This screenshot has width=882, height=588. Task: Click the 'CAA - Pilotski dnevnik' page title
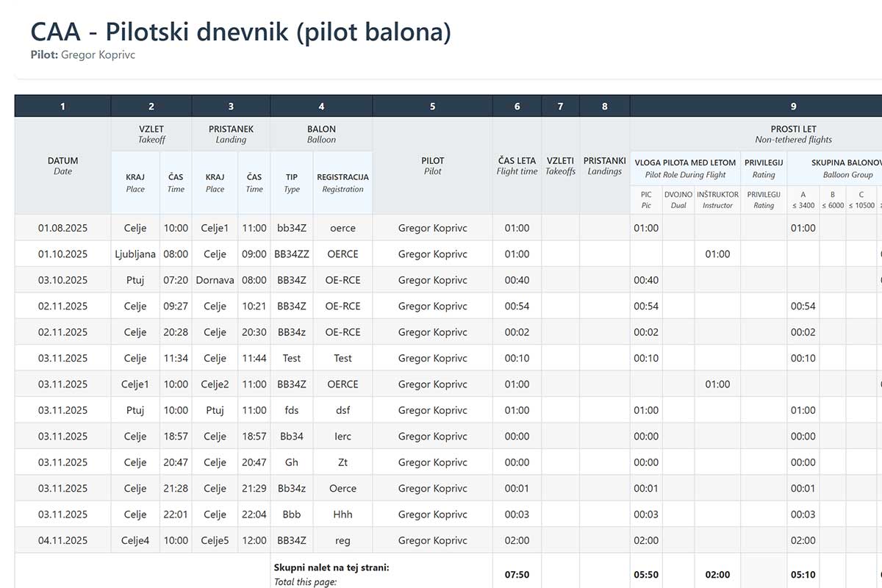coord(240,32)
